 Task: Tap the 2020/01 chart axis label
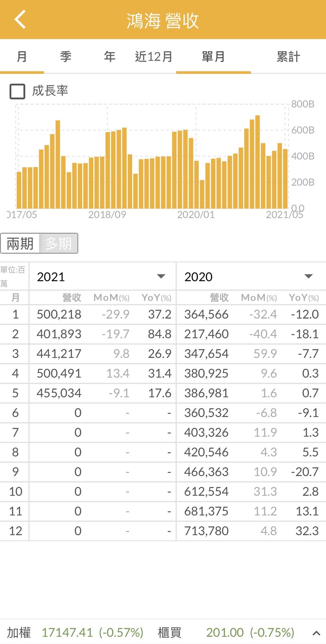point(196,215)
